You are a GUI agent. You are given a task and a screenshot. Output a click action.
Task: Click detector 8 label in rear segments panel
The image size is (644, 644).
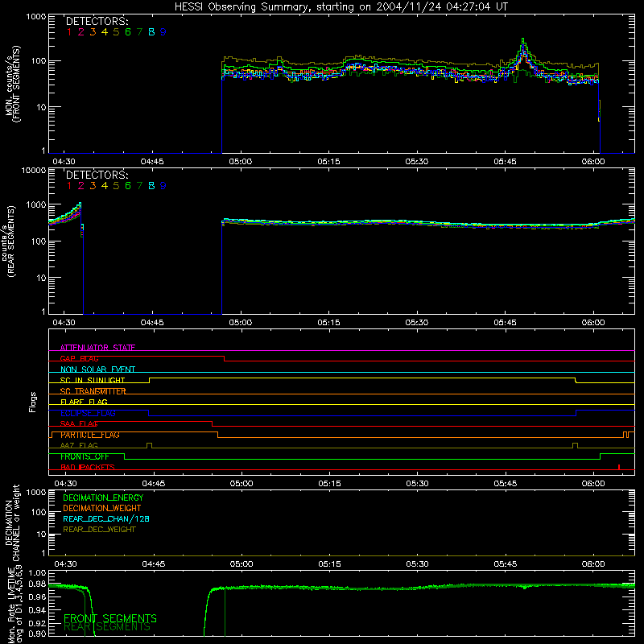pyautogui.click(x=151, y=186)
